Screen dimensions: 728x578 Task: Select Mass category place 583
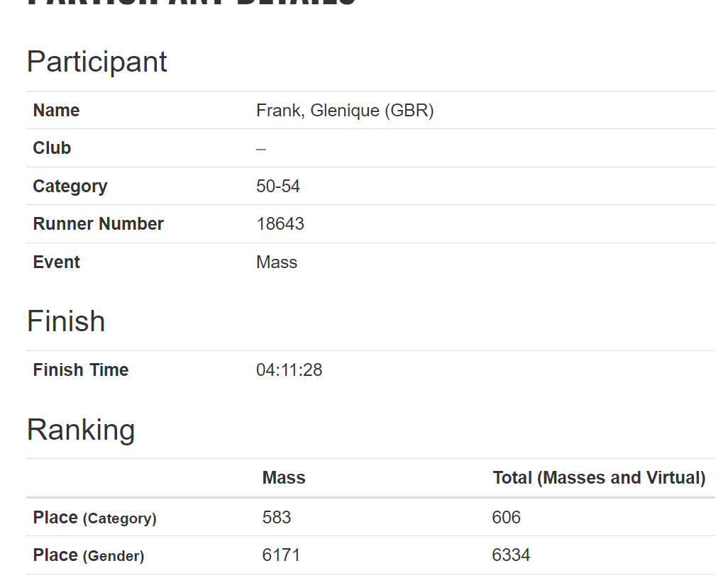click(277, 518)
